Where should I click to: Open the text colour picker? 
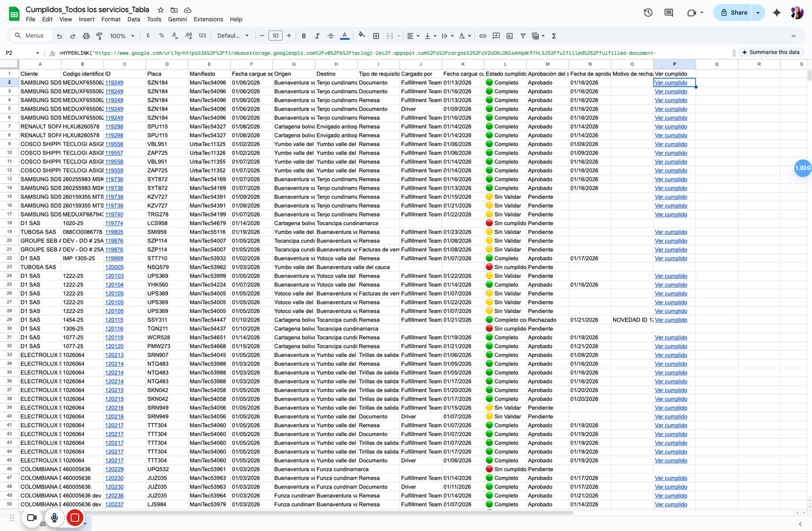(x=345, y=36)
